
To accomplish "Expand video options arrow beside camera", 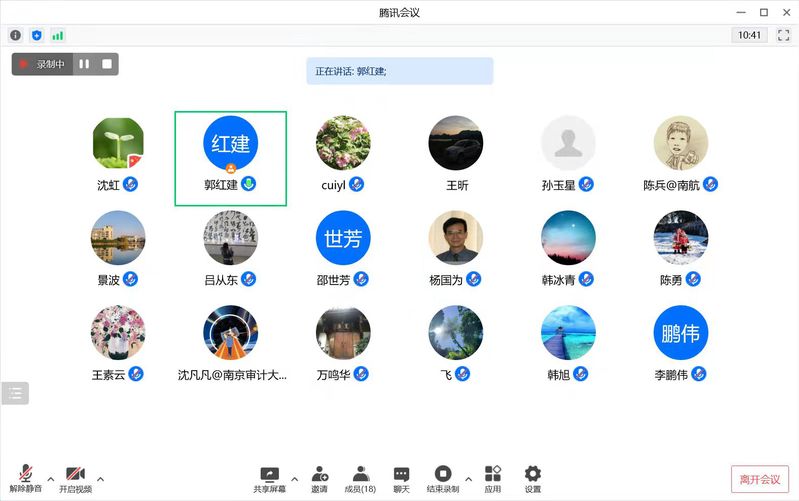I will click(x=100, y=478).
